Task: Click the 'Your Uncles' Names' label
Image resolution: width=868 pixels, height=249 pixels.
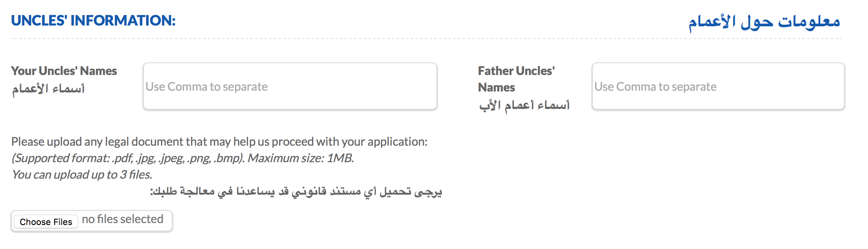Action: coord(64,71)
